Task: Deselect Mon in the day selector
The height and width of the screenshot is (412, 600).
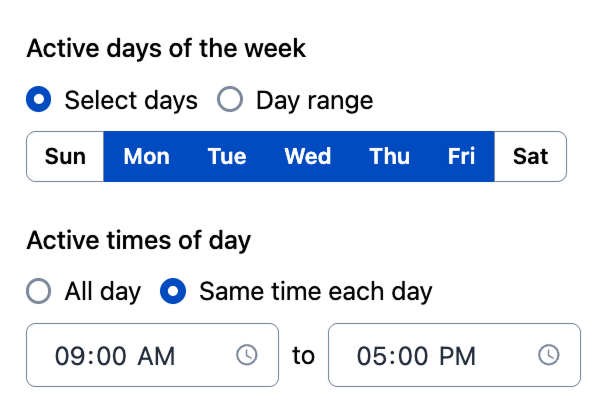Action: [x=147, y=156]
